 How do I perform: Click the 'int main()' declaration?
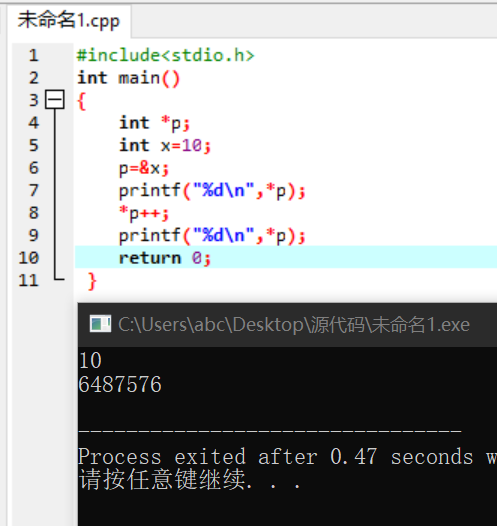coord(129,78)
